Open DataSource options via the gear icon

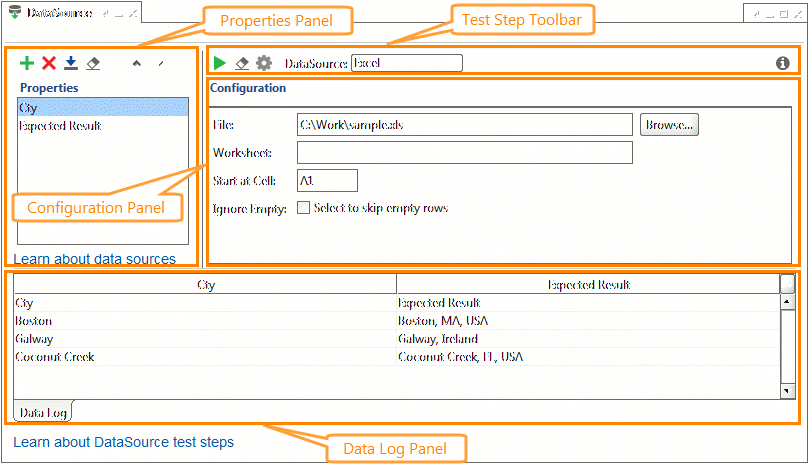pos(264,63)
